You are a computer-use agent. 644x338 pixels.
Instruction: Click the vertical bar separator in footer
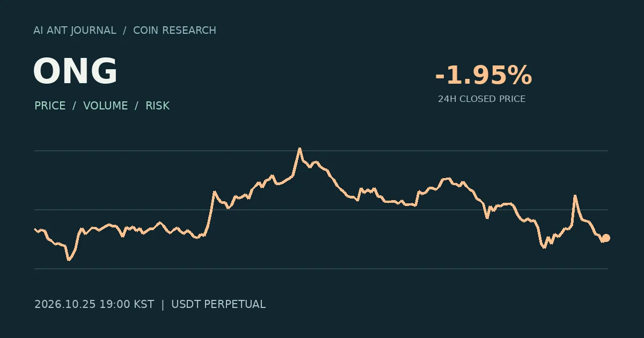coord(163,305)
